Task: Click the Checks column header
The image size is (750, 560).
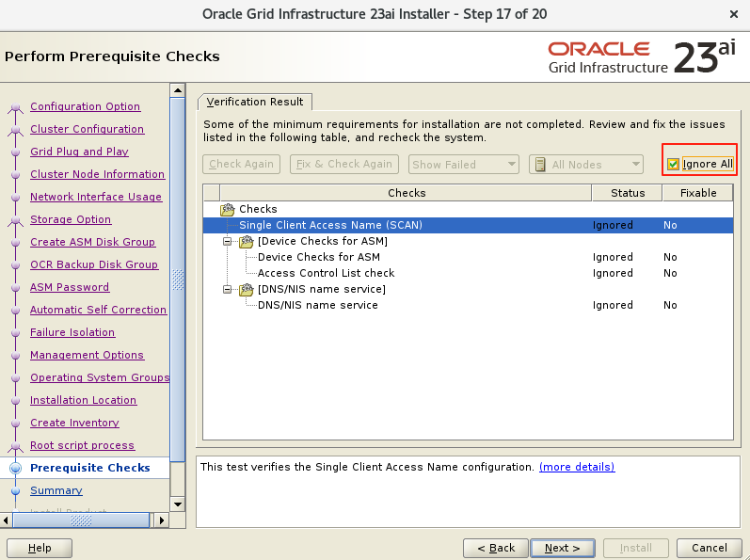Action: [407, 193]
